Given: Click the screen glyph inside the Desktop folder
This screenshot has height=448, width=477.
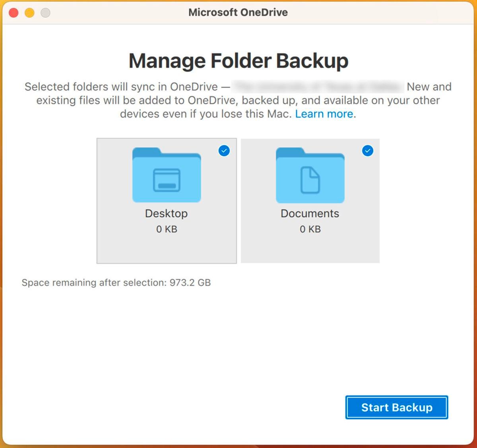Looking at the screenshot, I should tap(166, 181).
